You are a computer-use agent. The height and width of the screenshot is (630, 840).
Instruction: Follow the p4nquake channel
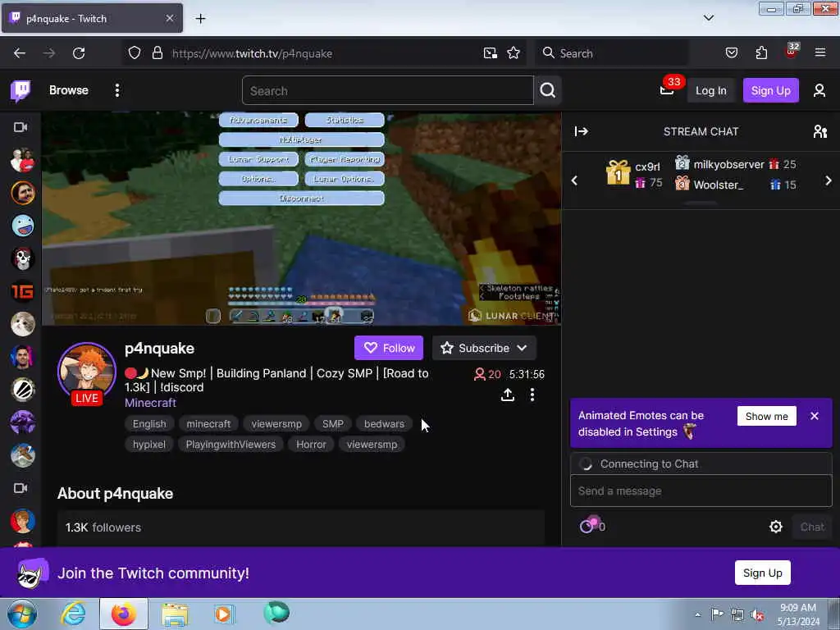coord(388,348)
